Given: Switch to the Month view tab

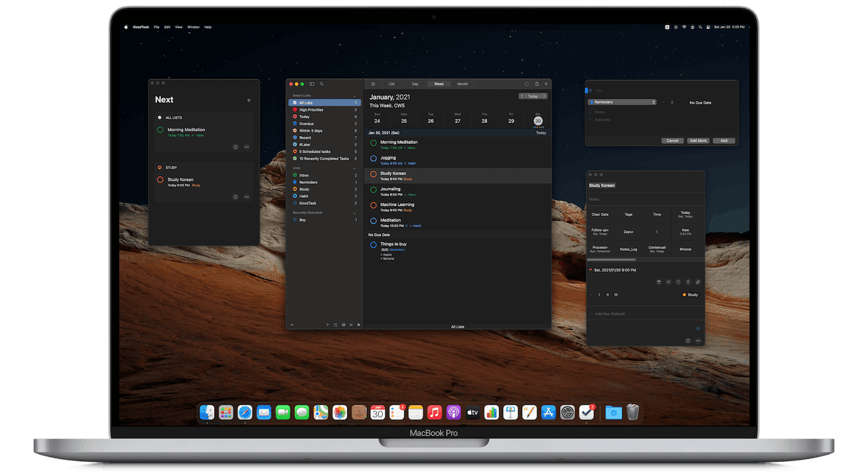Looking at the screenshot, I should [x=462, y=83].
